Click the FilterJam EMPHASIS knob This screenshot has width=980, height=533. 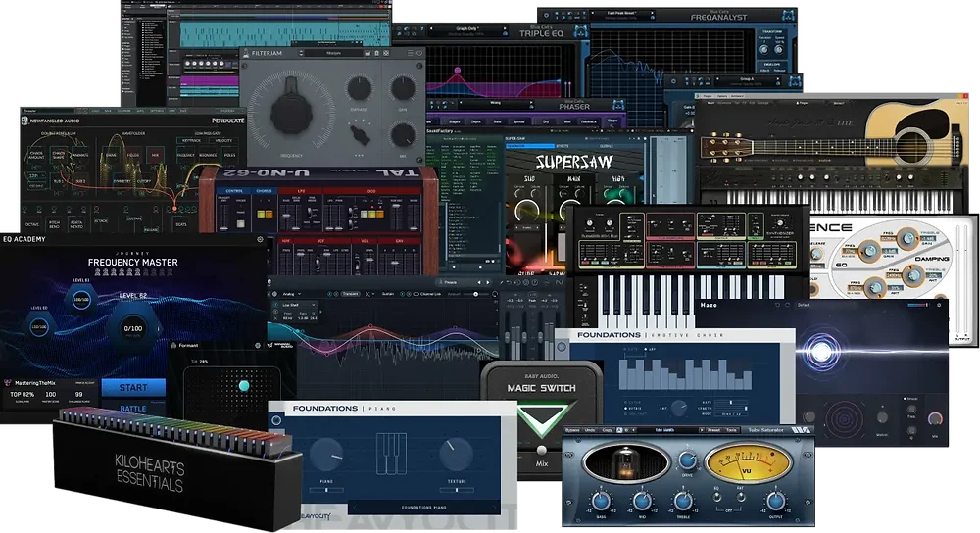(x=359, y=88)
